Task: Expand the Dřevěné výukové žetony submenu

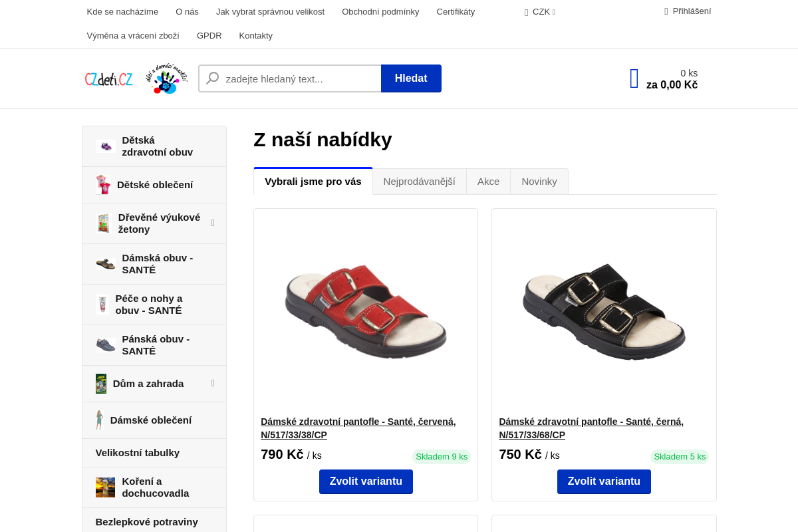Action: pyautogui.click(x=212, y=223)
